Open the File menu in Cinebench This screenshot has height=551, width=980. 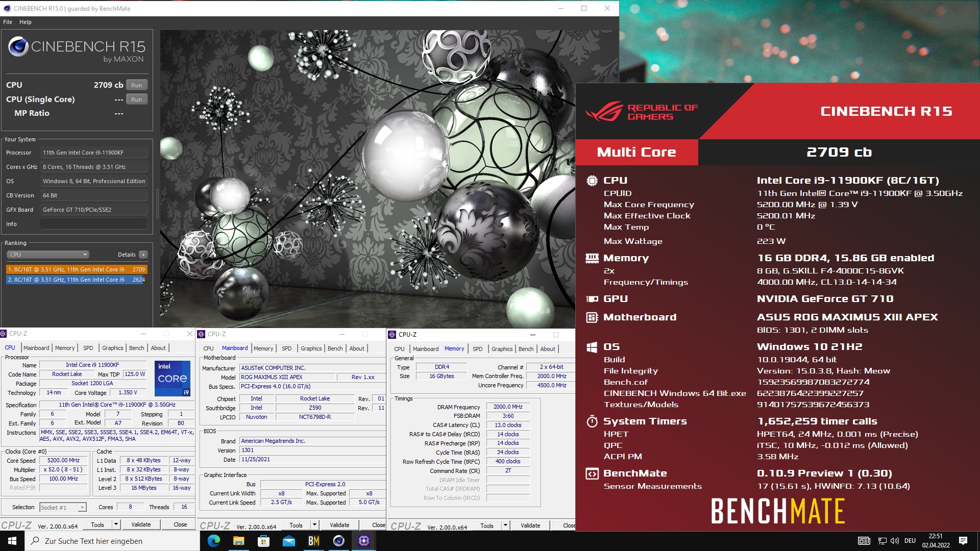(x=8, y=22)
